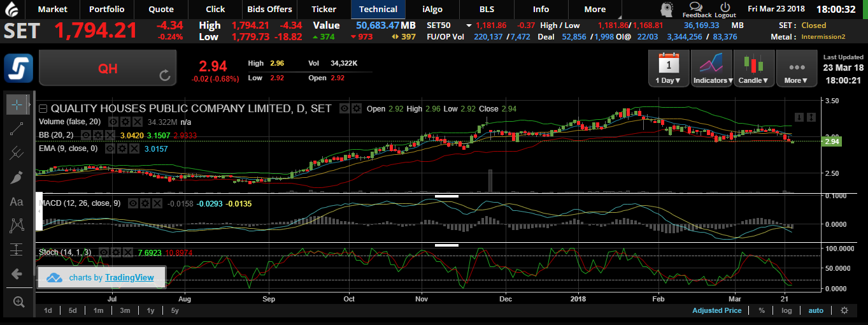
Task: Set chart range to 5y
Action: tap(174, 310)
